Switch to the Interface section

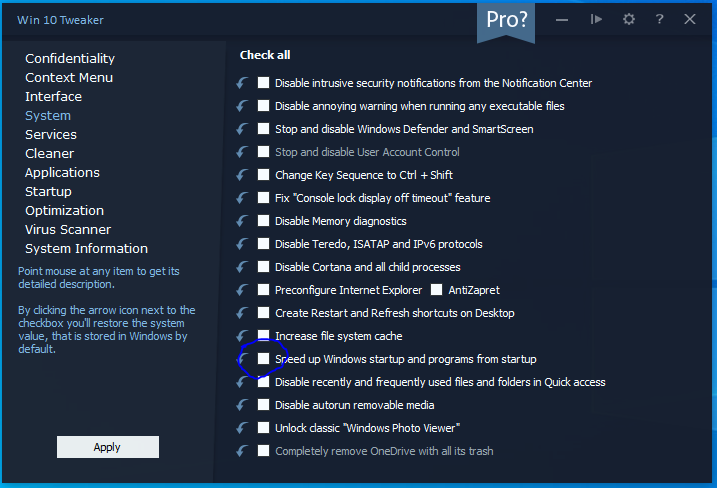pyautogui.click(x=54, y=97)
